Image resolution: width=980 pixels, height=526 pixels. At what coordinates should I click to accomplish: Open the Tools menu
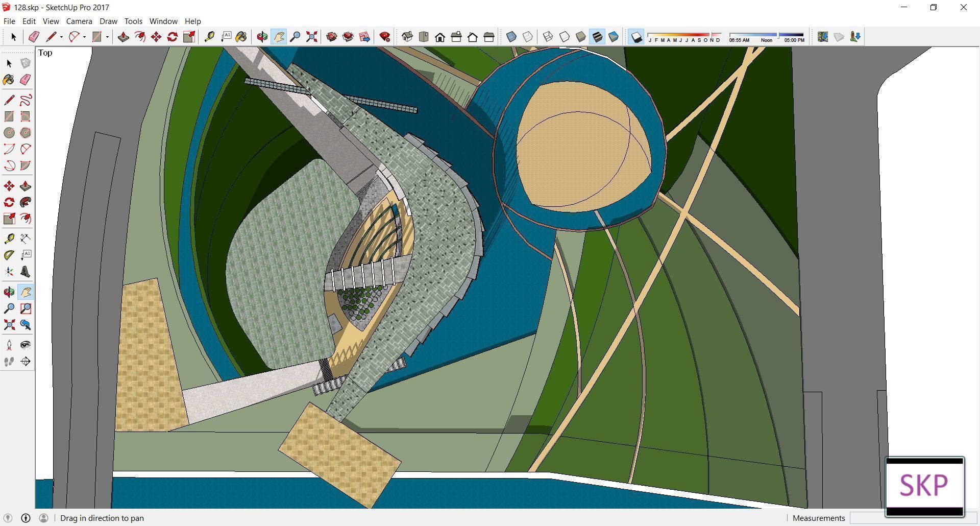pyautogui.click(x=133, y=21)
